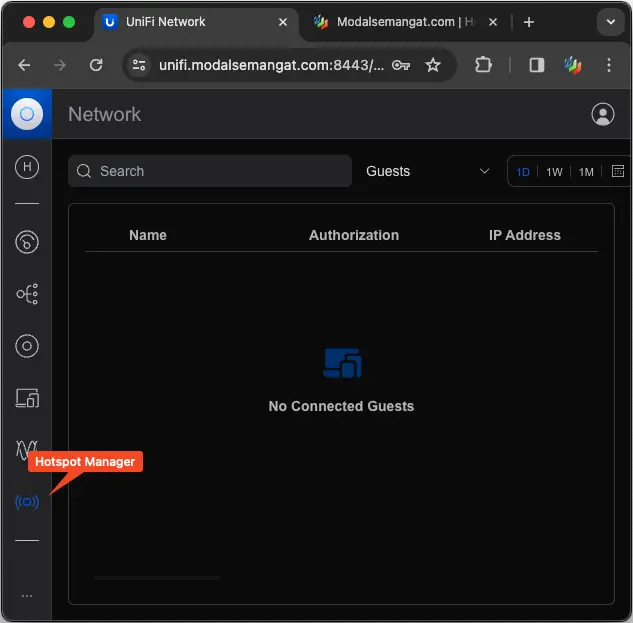Open the tab search chevron dropdown

610,22
